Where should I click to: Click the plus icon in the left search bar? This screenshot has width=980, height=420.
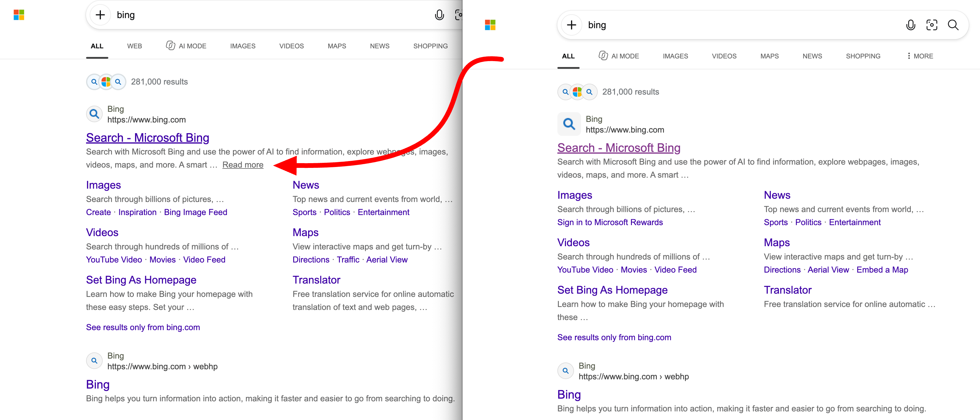click(x=100, y=15)
